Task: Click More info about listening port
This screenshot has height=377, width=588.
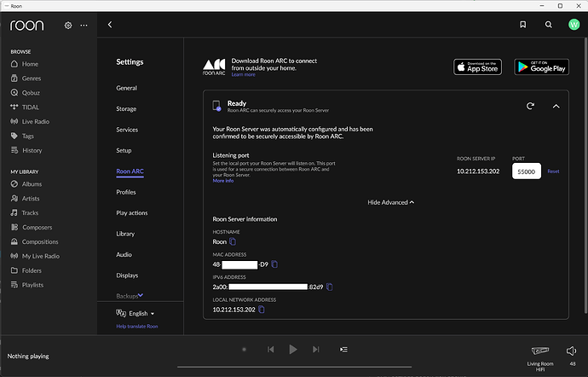Action: click(x=223, y=181)
